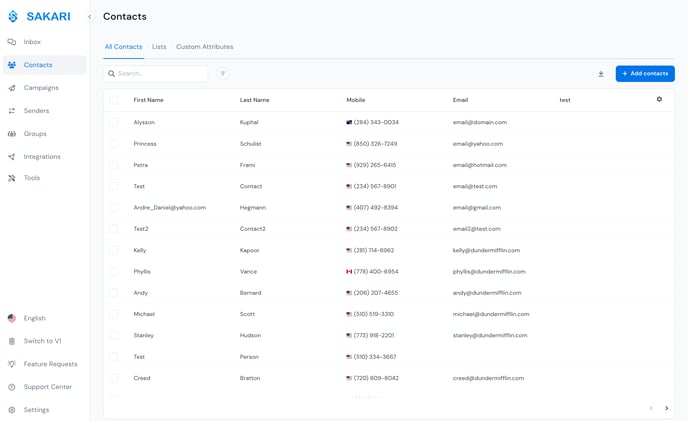Open Integrations in sidebar

[42, 157]
